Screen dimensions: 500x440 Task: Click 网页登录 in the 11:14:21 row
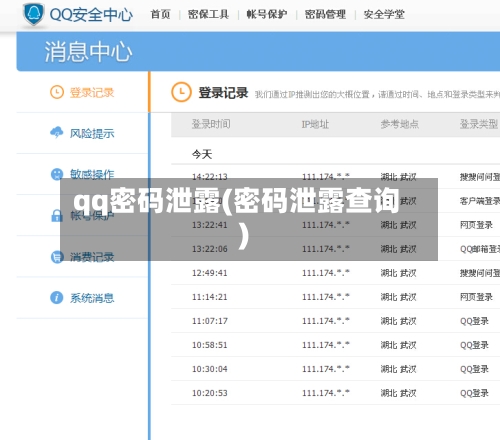click(x=476, y=297)
